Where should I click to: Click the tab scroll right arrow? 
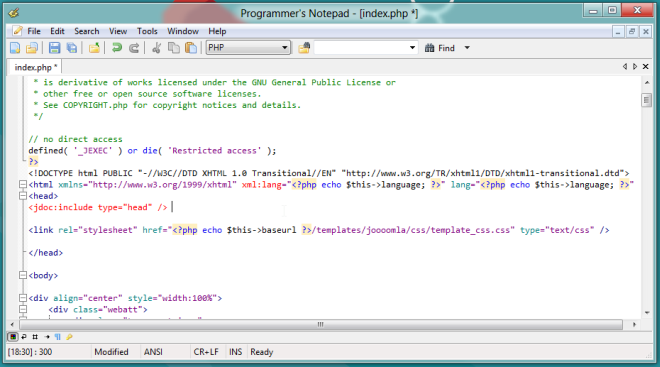[x=635, y=66]
